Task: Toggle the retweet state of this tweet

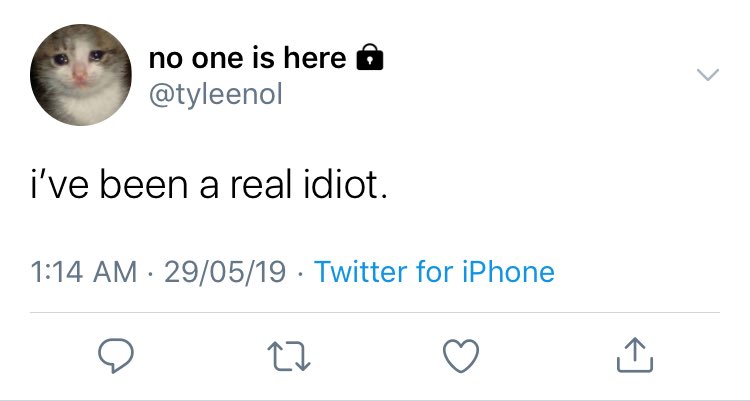Action: pyautogui.click(x=289, y=356)
